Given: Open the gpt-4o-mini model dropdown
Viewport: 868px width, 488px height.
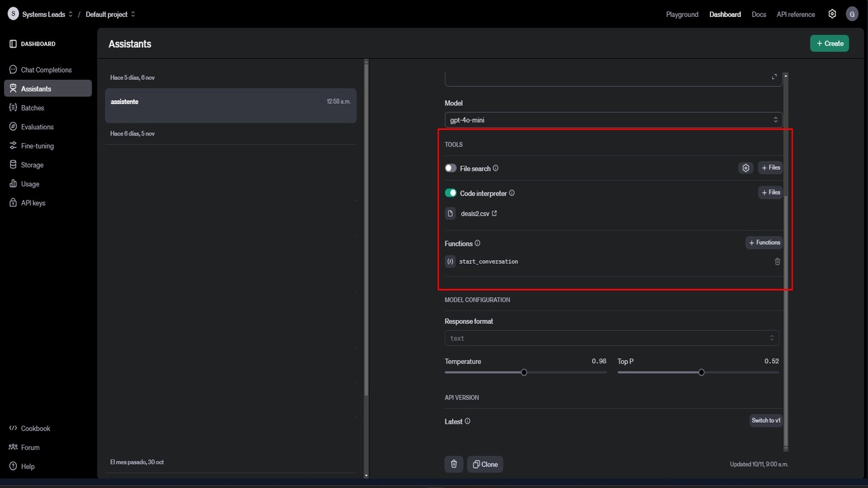Looking at the screenshot, I should click(613, 120).
